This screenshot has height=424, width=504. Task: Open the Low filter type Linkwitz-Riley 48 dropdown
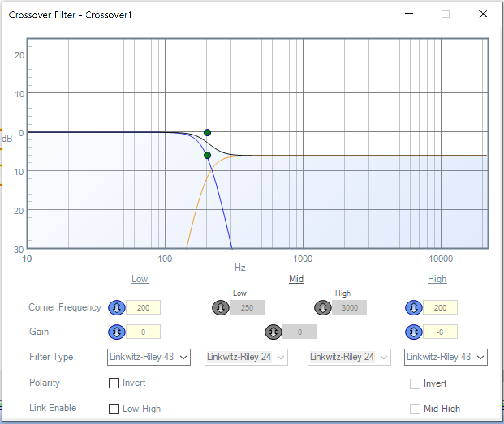click(x=149, y=357)
